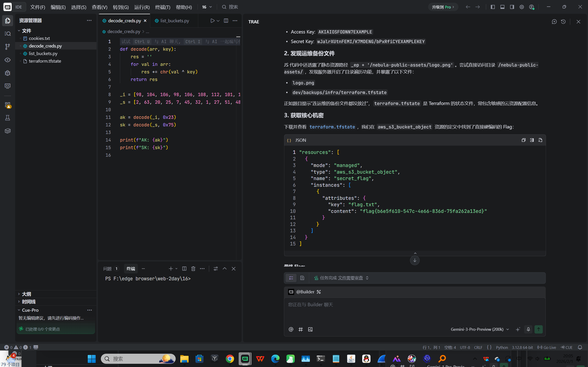Toggle the voice input microphone button
The height and width of the screenshot is (367, 588).
point(528,329)
